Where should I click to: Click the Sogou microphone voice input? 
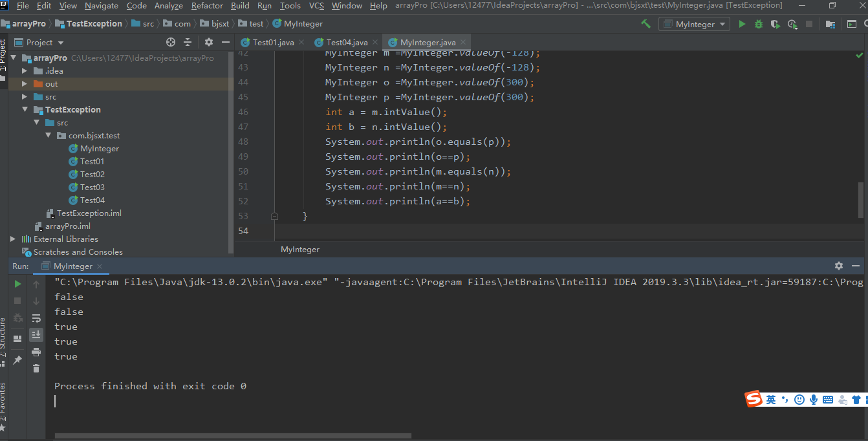[814, 400]
